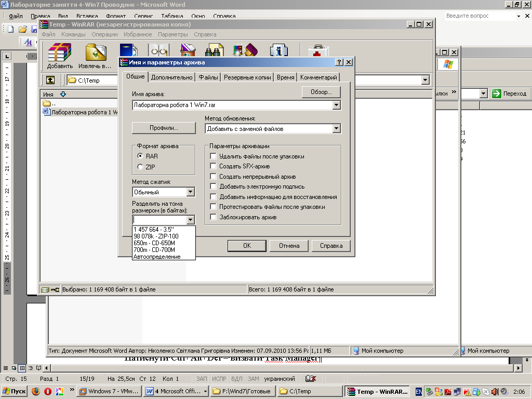
Task: Click the Info icon in WinRAR toolbar
Action: tap(278, 50)
